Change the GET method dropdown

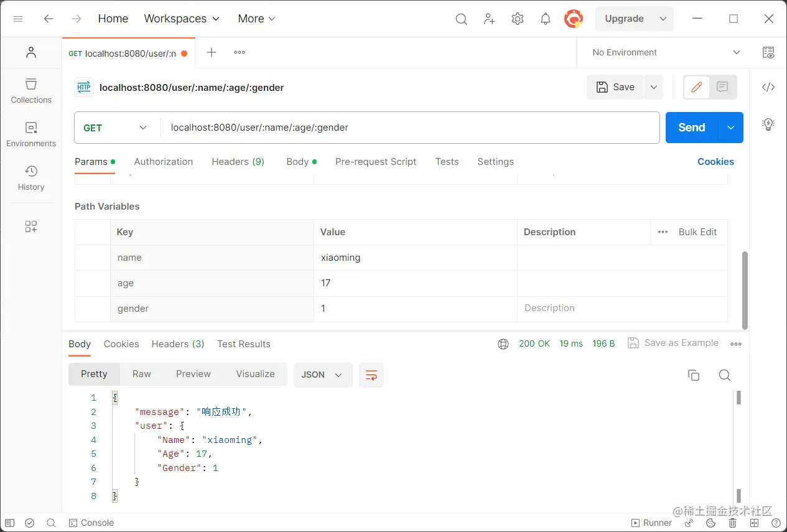tap(116, 128)
